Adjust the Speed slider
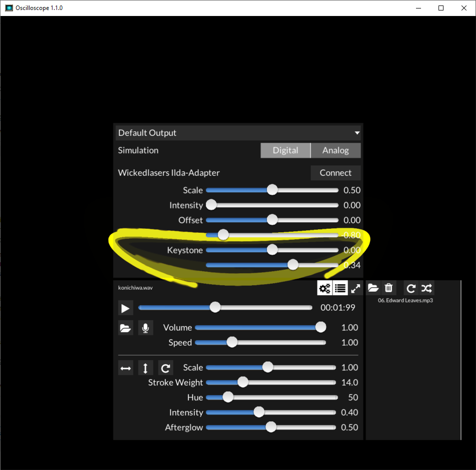 click(x=260, y=342)
